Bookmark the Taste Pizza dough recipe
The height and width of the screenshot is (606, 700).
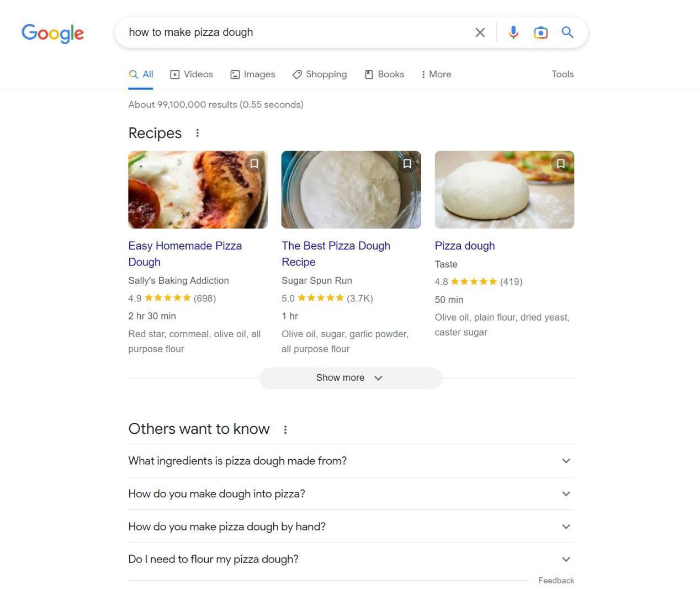(560, 163)
